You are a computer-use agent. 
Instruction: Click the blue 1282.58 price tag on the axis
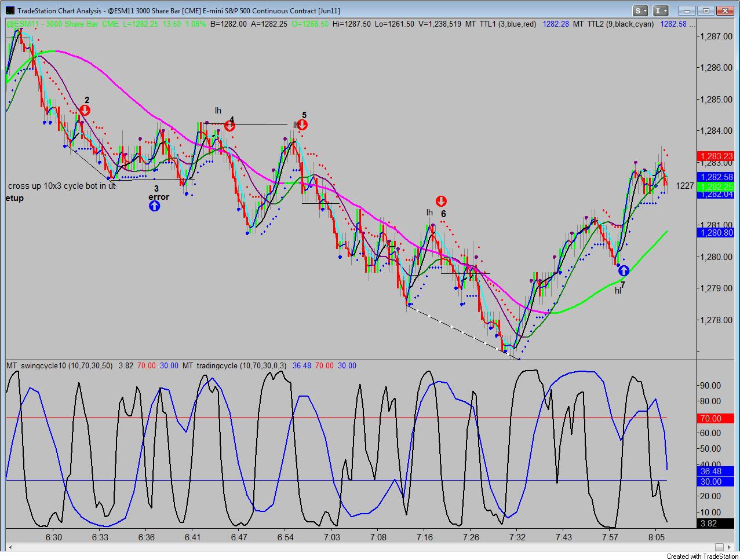[x=717, y=177]
